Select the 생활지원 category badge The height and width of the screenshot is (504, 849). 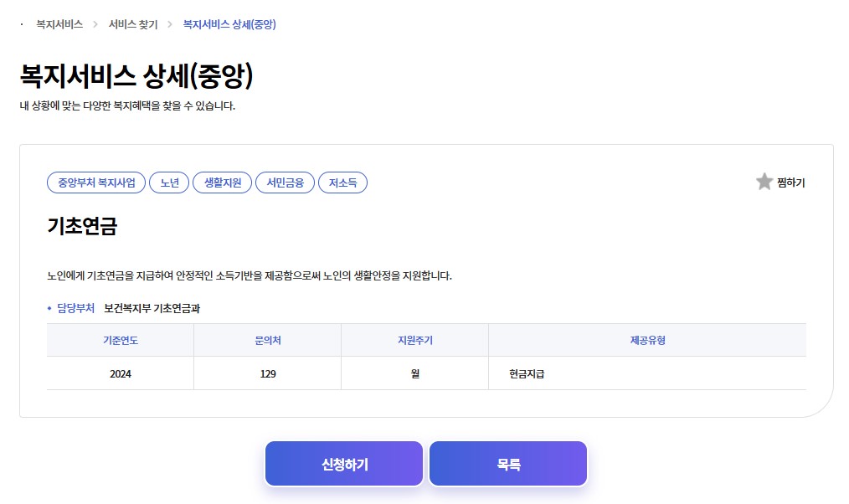[222, 182]
